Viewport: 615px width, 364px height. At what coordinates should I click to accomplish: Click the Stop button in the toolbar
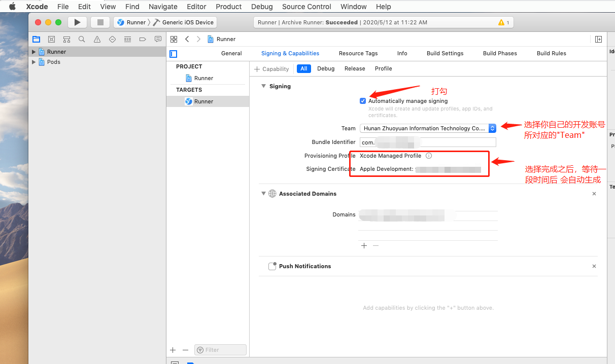click(x=100, y=22)
